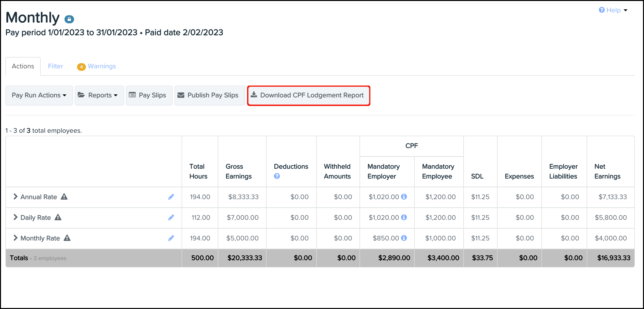Click the info icon on Daily Rate CPF amount
The height and width of the screenshot is (309, 644).
click(404, 217)
